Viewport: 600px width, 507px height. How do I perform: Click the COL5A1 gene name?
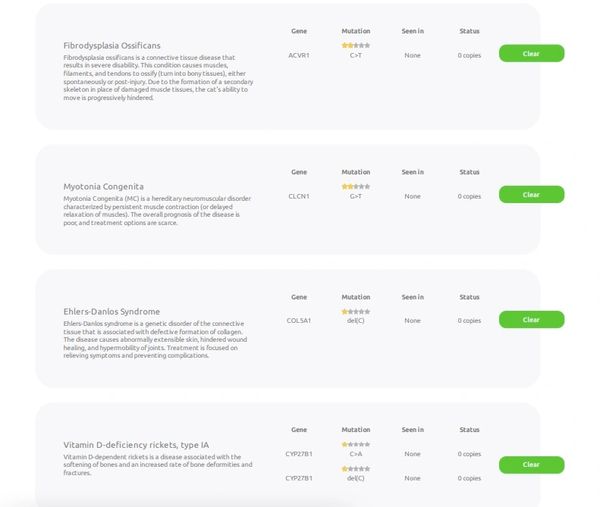pos(298,321)
